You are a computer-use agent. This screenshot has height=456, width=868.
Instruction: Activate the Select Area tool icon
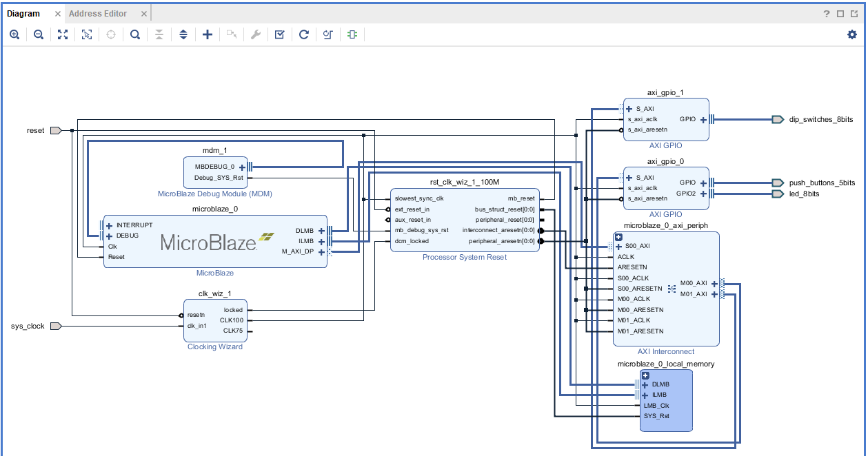pyautogui.click(x=87, y=34)
